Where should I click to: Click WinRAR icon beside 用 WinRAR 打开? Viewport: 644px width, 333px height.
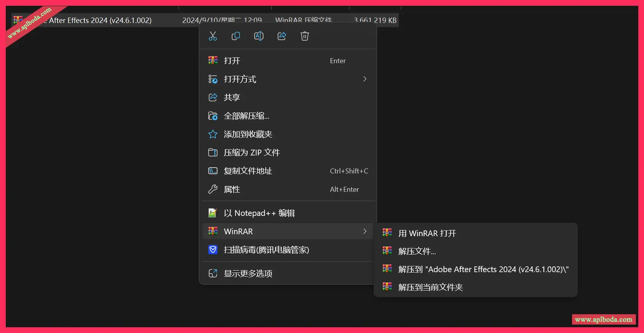pyautogui.click(x=387, y=233)
